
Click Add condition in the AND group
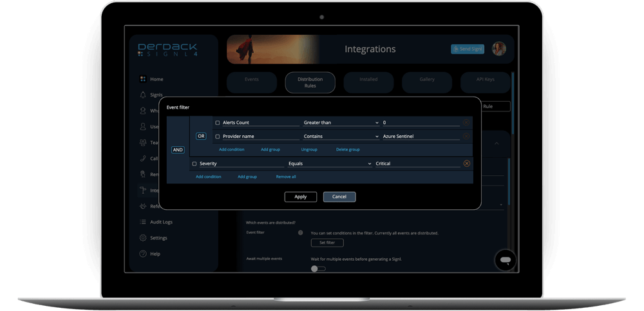[x=208, y=176]
